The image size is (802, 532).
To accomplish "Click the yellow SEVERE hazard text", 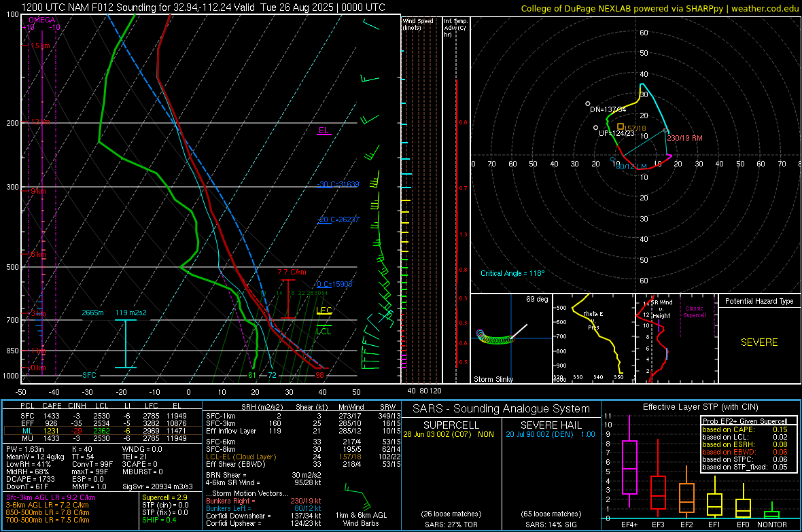I will tap(759, 342).
